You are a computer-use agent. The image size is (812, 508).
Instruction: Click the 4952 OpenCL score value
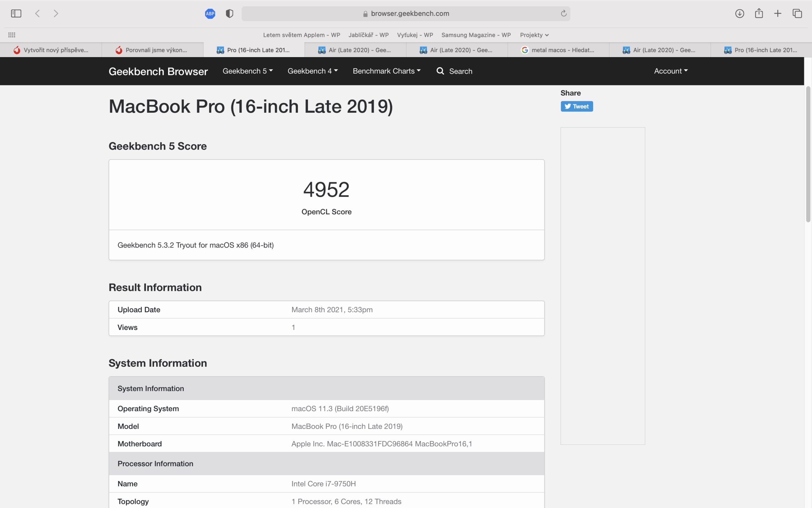pyautogui.click(x=326, y=189)
